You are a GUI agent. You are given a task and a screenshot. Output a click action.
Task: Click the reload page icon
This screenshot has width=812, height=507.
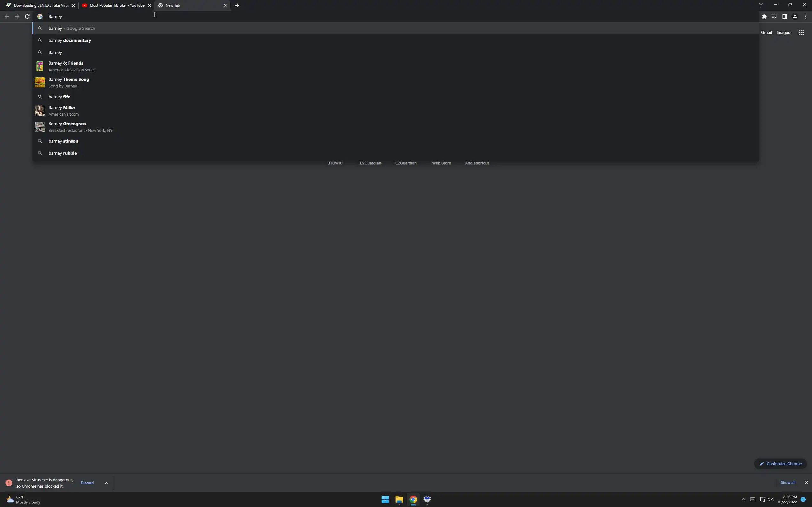[x=27, y=16]
